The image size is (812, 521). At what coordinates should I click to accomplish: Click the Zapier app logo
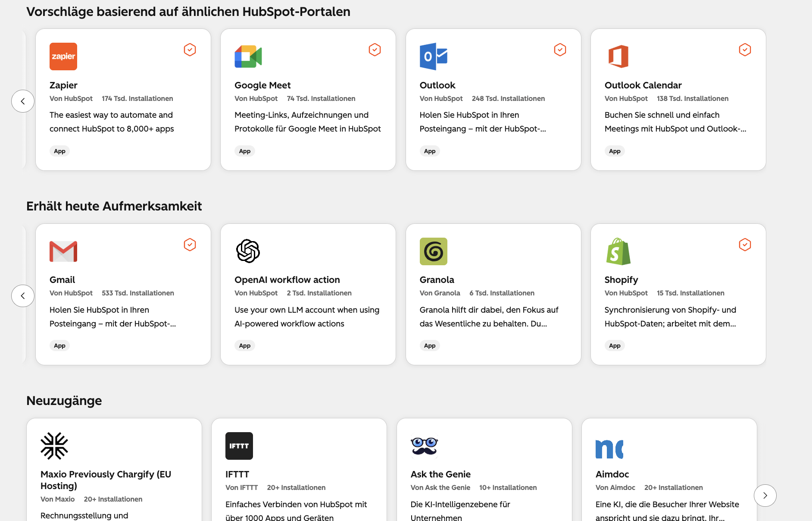click(x=63, y=56)
